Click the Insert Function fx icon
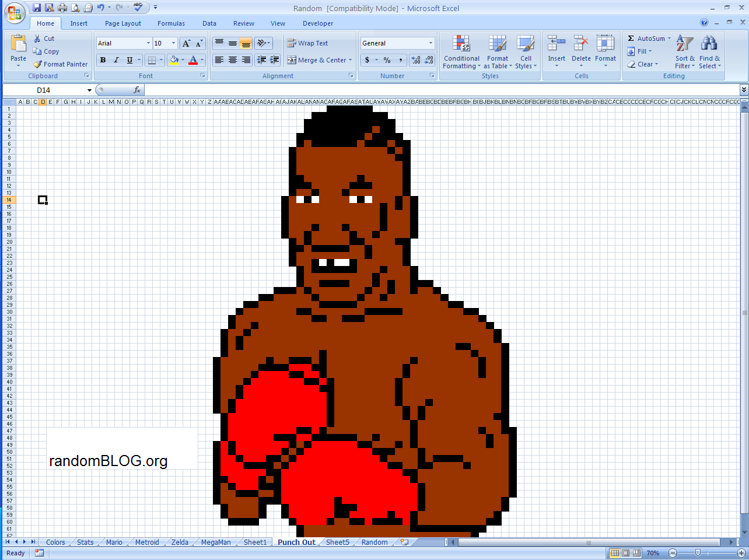 pyautogui.click(x=137, y=90)
